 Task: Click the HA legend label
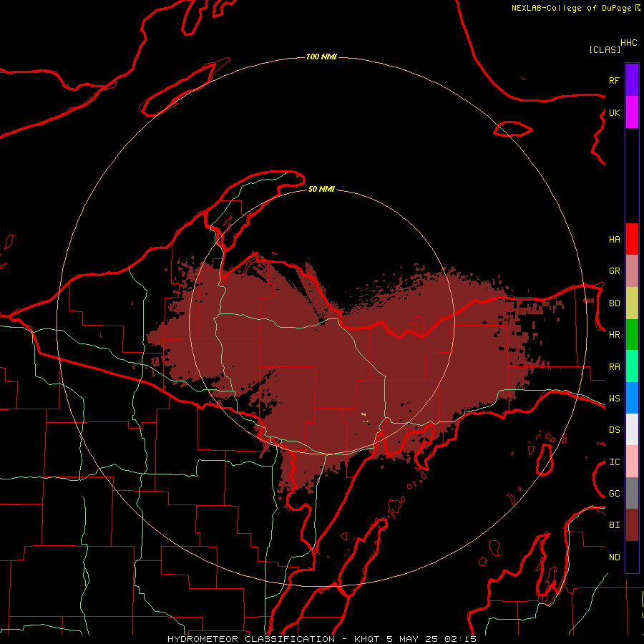click(x=614, y=239)
